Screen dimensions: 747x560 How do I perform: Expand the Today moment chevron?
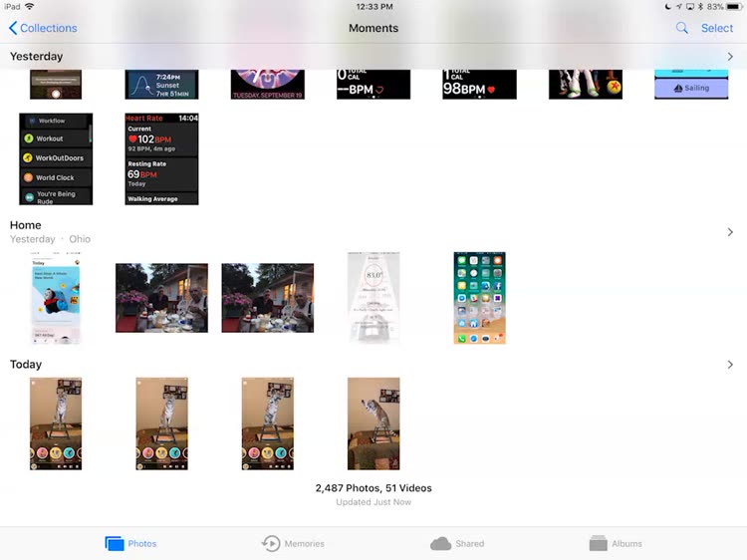coord(730,365)
